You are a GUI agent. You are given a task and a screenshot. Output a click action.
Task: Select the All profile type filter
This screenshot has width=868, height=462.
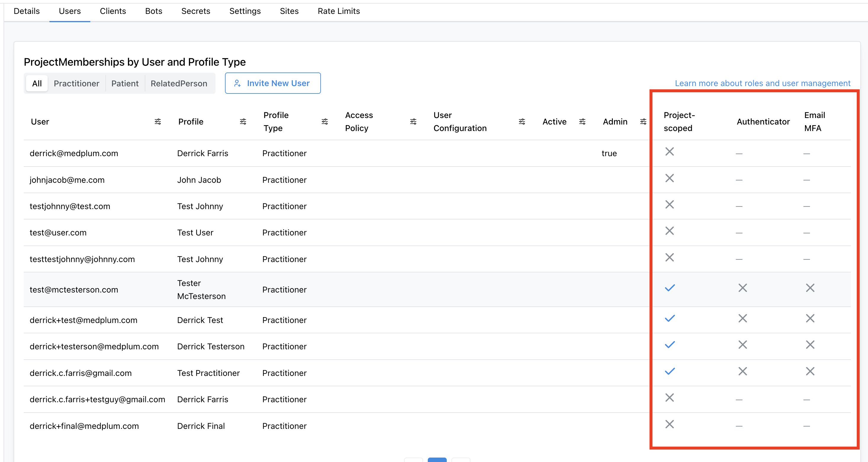point(37,83)
